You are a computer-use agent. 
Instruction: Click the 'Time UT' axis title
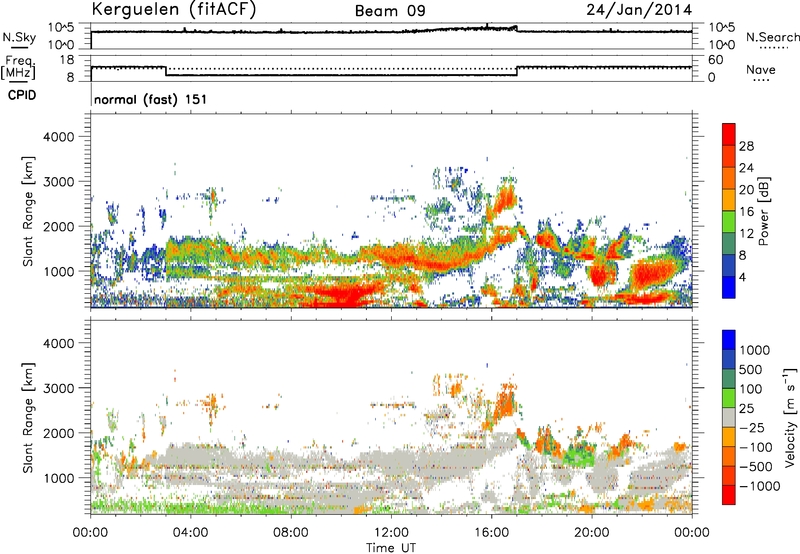click(x=391, y=548)
